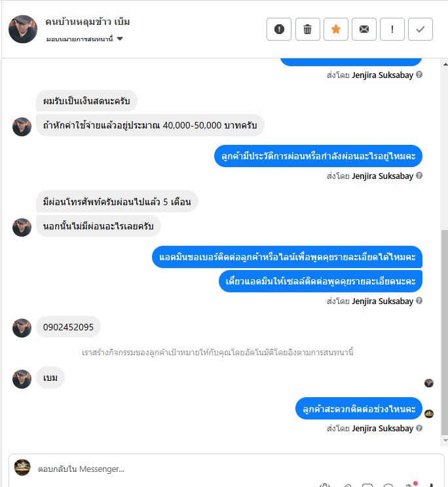Mark the conversation as spam
448x487 pixels.
click(279, 29)
